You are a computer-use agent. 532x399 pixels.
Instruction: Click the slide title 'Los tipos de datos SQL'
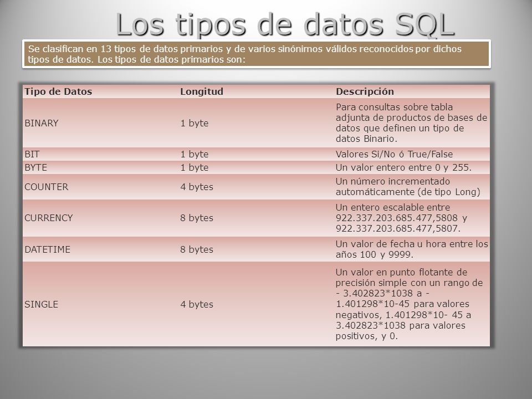[x=285, y=24]
